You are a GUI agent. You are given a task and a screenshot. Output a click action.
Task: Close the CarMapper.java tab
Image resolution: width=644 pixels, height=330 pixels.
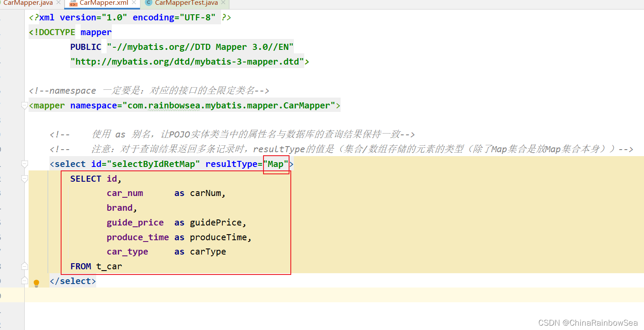(59, 3)
